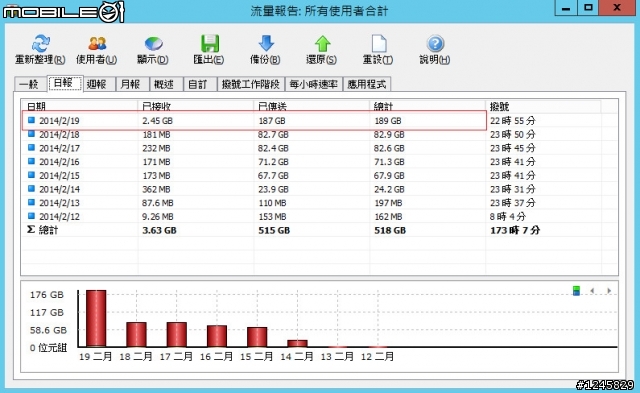Click the Reset (重設) page icon
The width and height of the screenshot is (640, 393).
(x=378, y=43)
